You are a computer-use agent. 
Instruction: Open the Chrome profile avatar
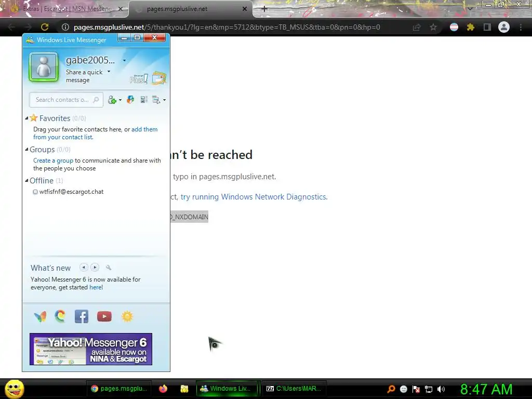[504, 27]
